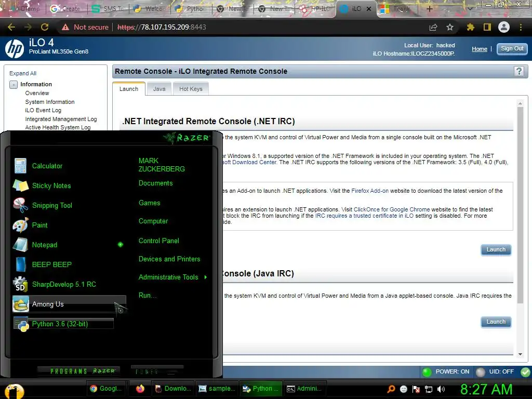
Task: Toggle the UID: OFF indicator
Action: [x=481, y=372]
